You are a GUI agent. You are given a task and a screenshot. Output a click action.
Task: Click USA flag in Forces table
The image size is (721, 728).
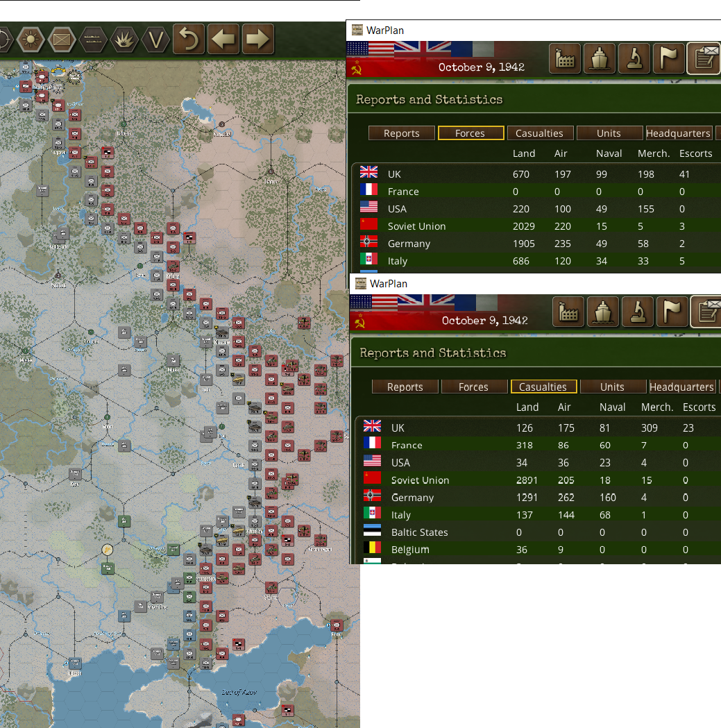click(368, 207)
